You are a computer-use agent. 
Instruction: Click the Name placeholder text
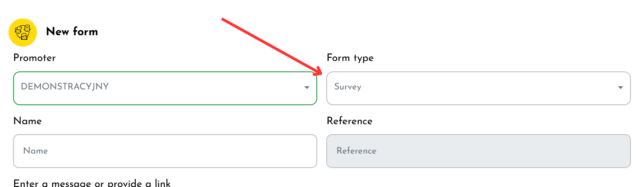coord(36,151)
